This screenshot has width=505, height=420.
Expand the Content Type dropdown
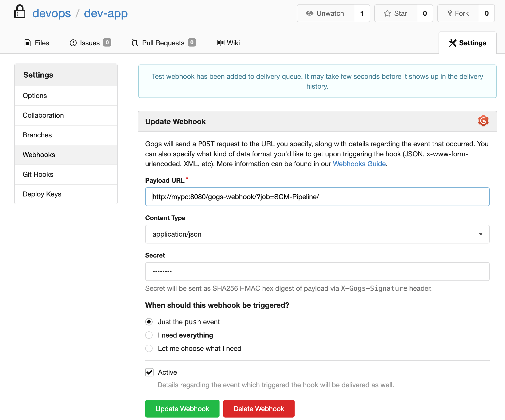pyautogui.click(x=317, y=234)
